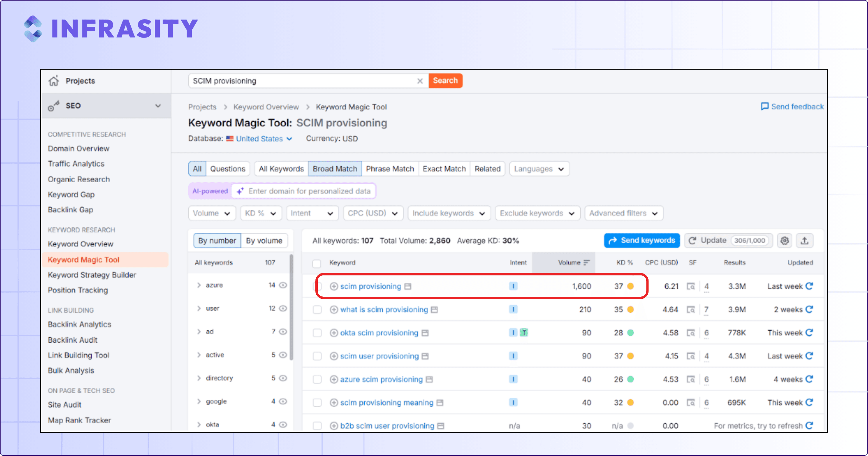Check the okta scim provisioning row
The height and width of the screenshot is (456, 868).
point(317,333)
